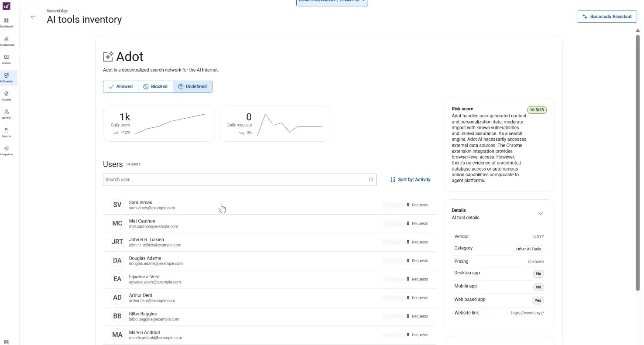
Task: Click the Pricing value Unknown
Action: pyautogui.click(x=536, y=262)
